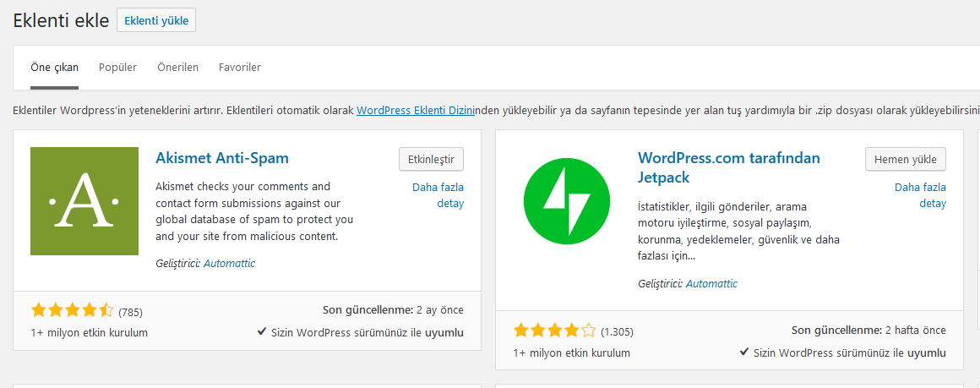The height and width of the screenshot is (388, 980).
Task: Install Jetpack with Hemen yükle button
Action: click(x=906, y=159)
